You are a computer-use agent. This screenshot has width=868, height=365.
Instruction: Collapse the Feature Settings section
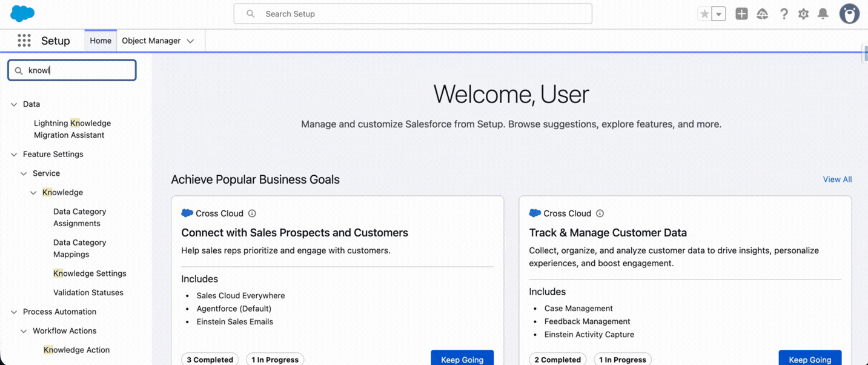pyautogui.click(x=14, y=155)
